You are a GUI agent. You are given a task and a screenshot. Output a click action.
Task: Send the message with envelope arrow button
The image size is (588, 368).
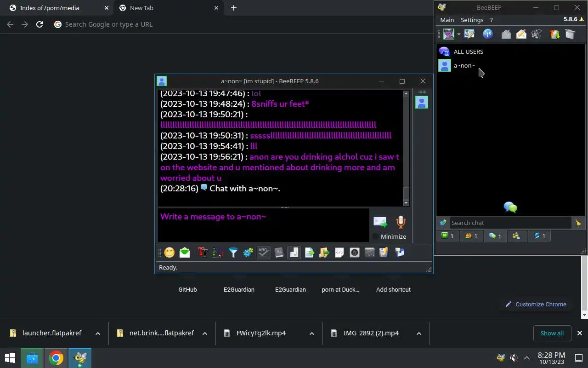pos(380,222)
